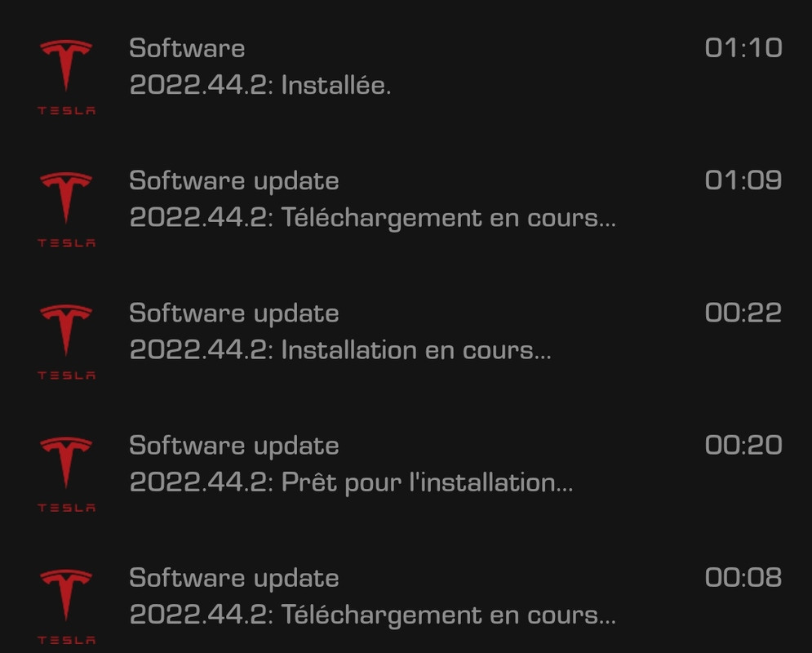Viewport: 812px width, 653px height.
Task: Click the Tesla logo beside the 01:09 notification
Action: coord(66,209)
